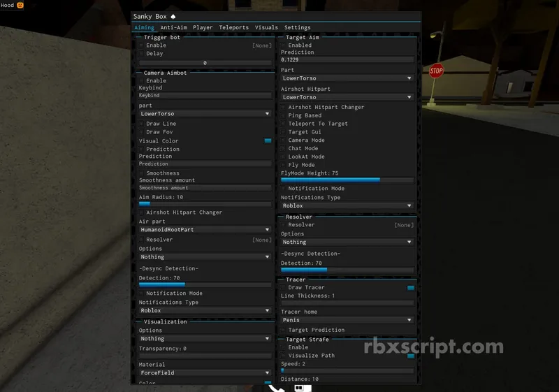Tick the Resolver checkbox in Resolver section
The width and height of the screenshot is (559, 392).
(283, 225)
